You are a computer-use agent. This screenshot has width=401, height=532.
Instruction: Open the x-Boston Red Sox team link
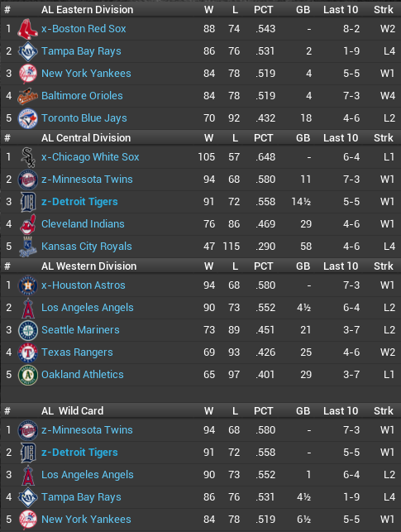point(84,29)
